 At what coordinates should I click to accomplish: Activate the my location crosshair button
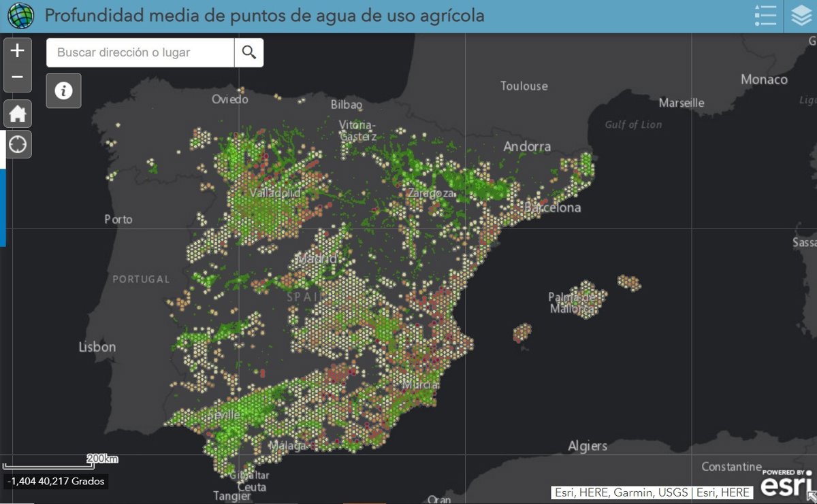coord(18,144)
